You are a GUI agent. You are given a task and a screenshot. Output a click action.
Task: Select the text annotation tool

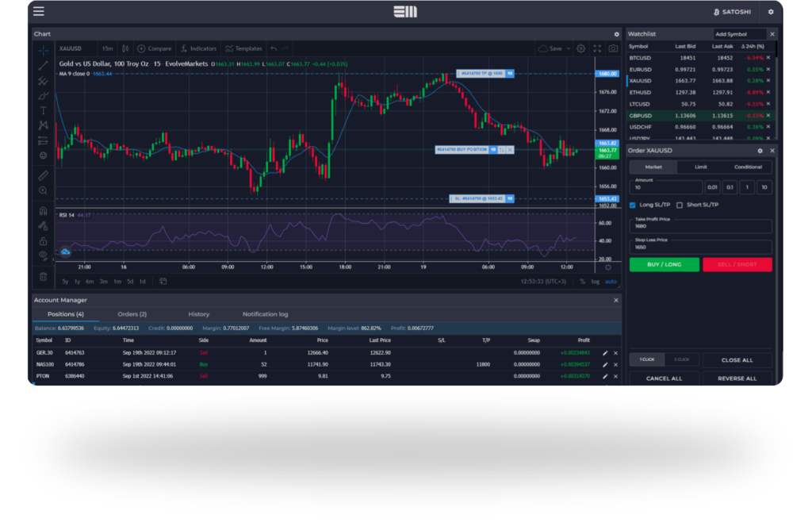pyautogui.click(x=43, y=110)
